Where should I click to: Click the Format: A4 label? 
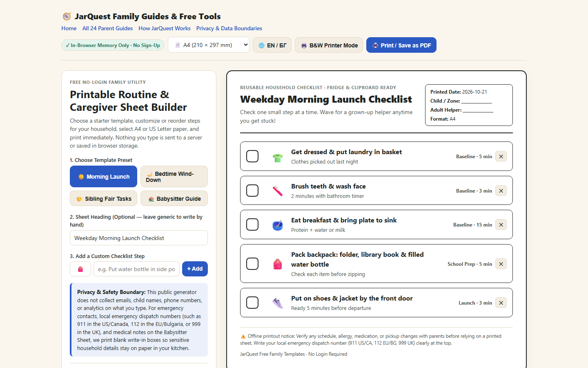pyautogui.click(x=443, y=119)
